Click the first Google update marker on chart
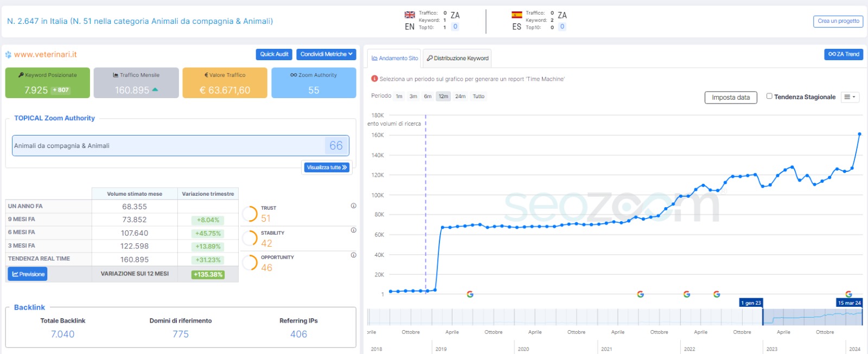This screenshot has width=868, height=354. point(470,294)
